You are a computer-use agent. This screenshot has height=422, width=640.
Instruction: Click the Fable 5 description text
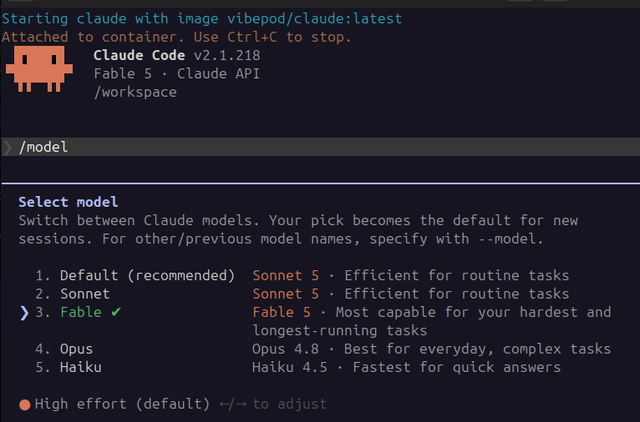click(432, 321)
